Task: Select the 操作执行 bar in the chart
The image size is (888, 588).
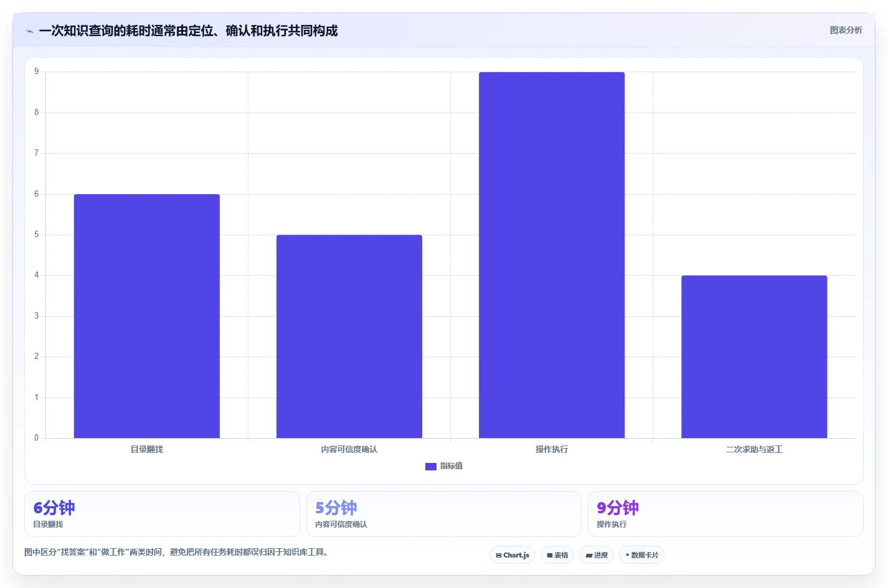Action: 552,255
